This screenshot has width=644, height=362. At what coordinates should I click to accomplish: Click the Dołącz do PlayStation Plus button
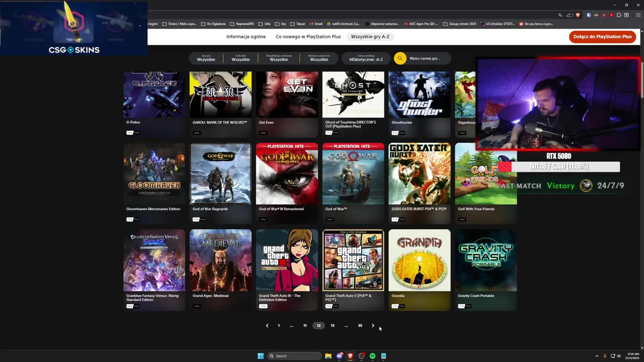pos(602,37)
